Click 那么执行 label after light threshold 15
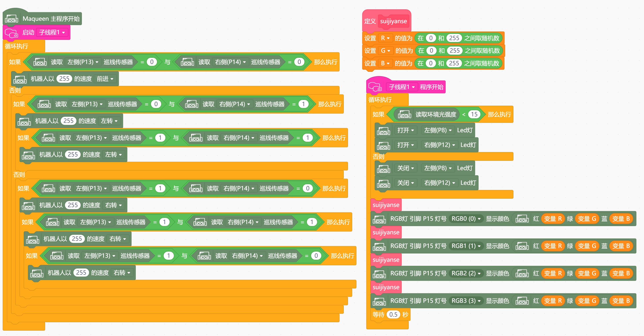Image resolution: width=644 pixels, height=336 pixels. (x=499, y=114)
